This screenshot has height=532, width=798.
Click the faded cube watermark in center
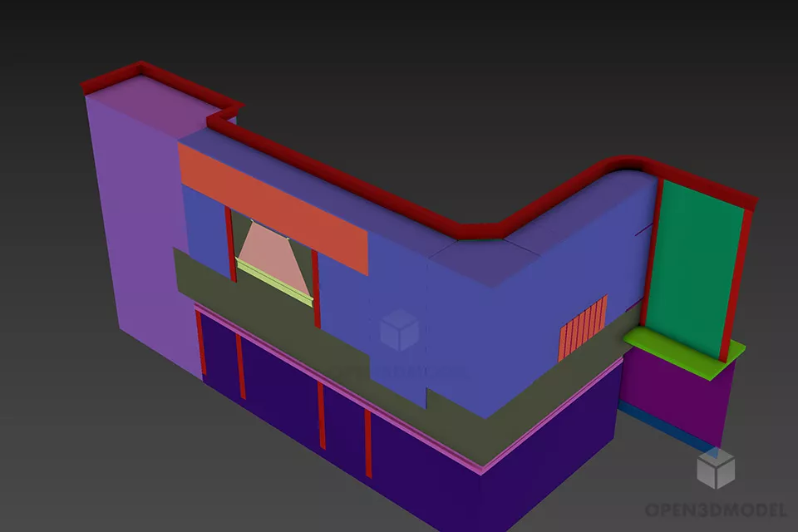pos(398,329)
